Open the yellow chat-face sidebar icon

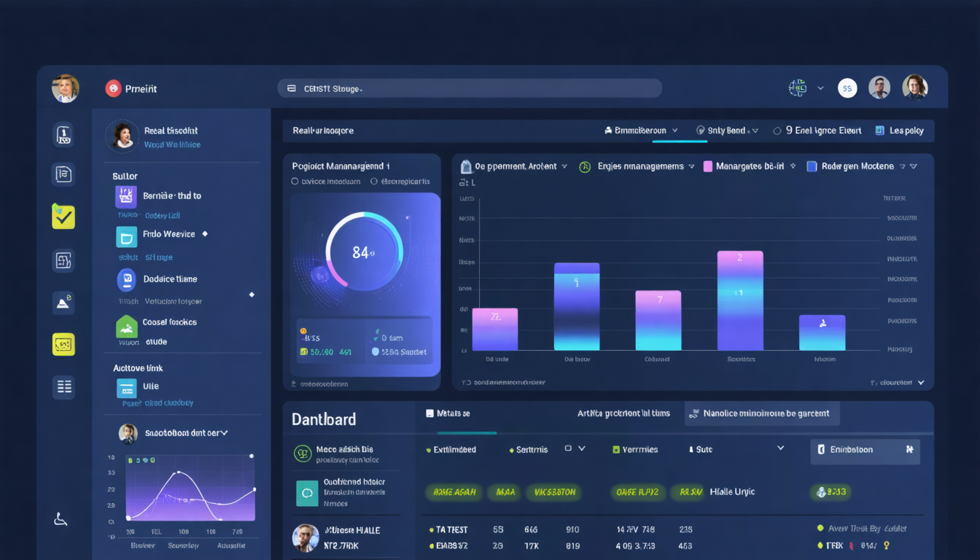[63, 344]
